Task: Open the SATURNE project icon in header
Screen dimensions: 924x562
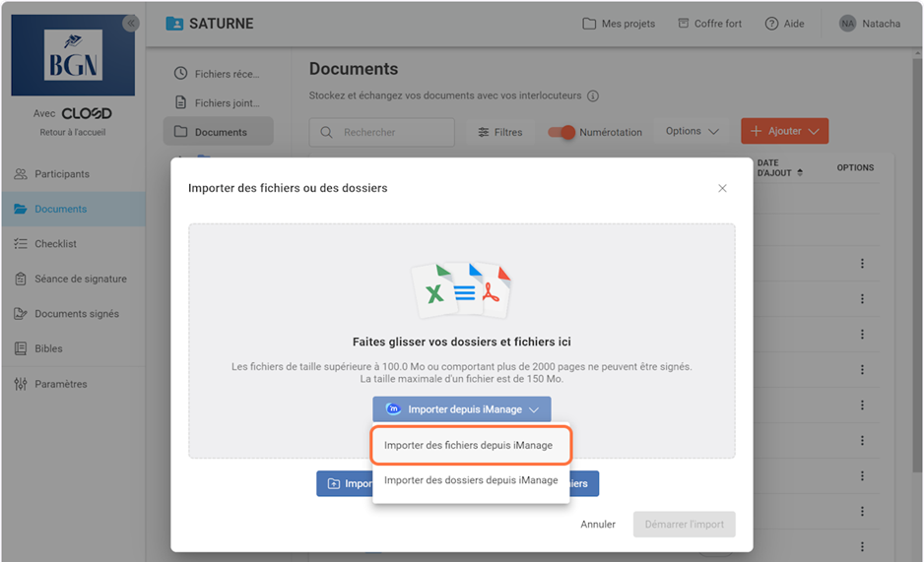Action: click(x=174, y=24)
